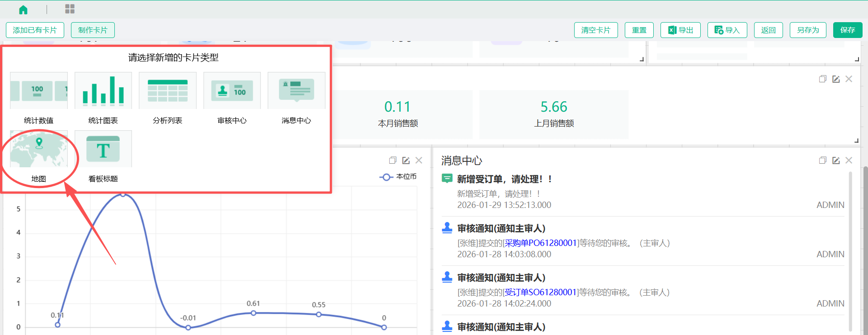The width and height of the screenshot is (868, 335).
Task: Click the 消息中心 vertical scrollbar
Action: click(x=850, y=249)
